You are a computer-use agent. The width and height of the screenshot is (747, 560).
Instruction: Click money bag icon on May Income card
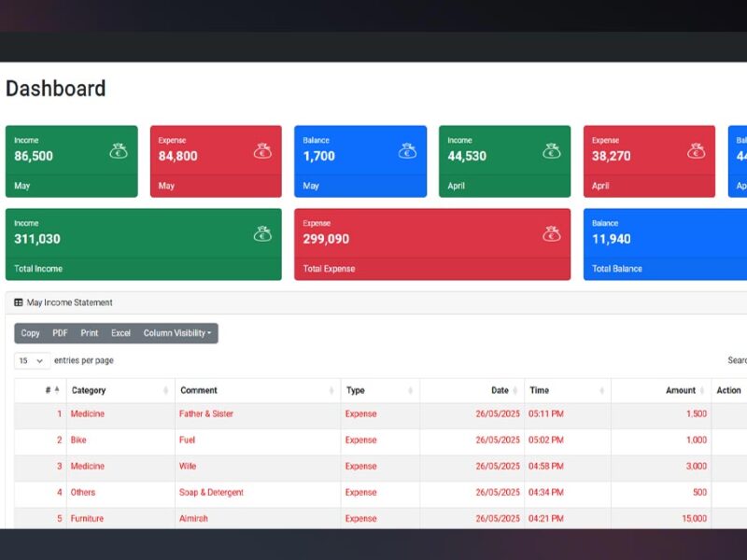coord(119,151)
